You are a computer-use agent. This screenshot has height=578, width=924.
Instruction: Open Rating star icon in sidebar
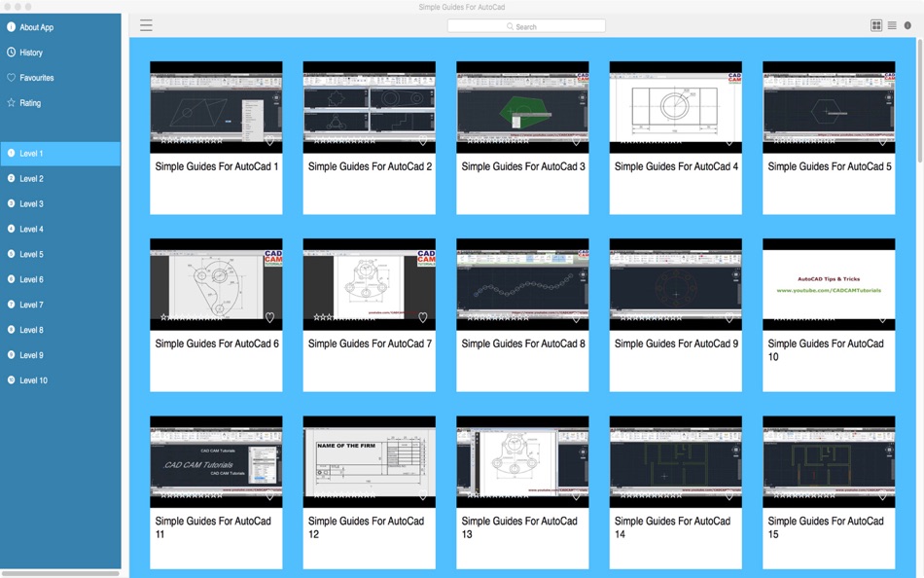coord(11,102)
